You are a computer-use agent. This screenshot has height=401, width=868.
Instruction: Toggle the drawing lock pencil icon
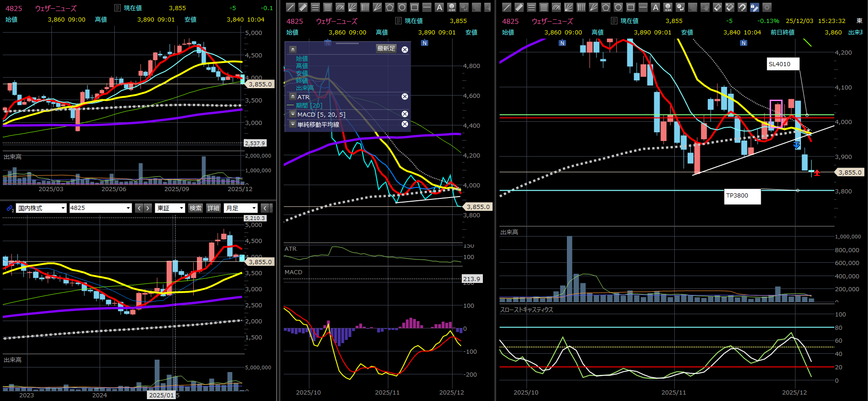pyautogui.click(x=754, y=7)
